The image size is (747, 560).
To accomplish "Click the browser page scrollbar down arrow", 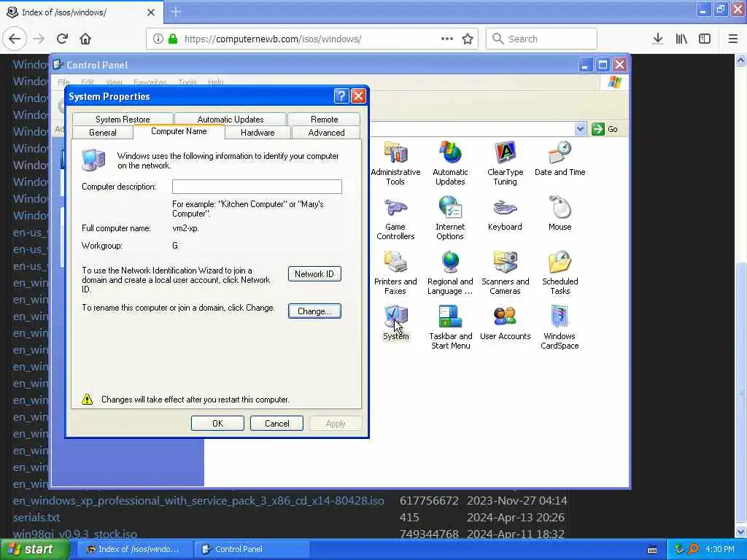I will [741, 532].
